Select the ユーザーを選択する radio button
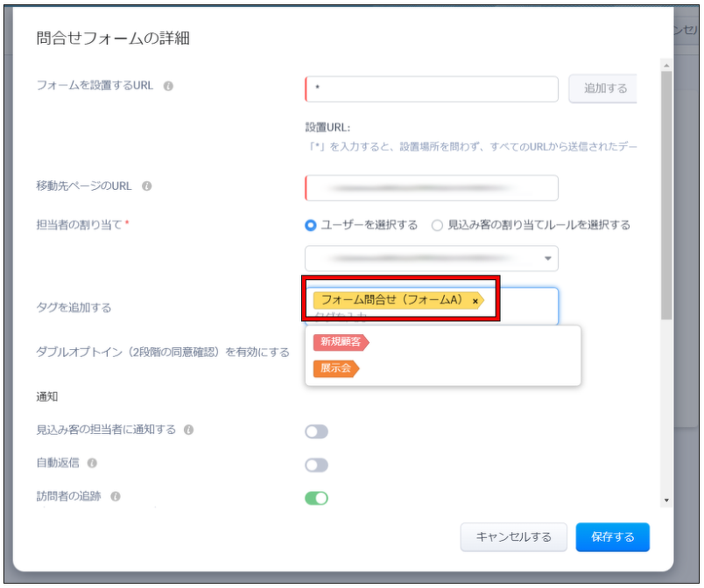The width and height of the screenshot is (704, 588). 311,225
